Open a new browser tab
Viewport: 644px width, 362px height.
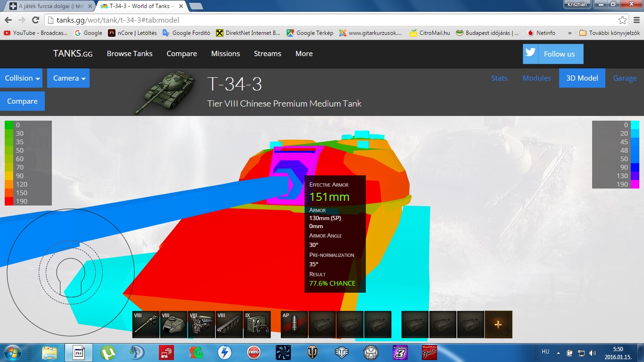[196, 6]
